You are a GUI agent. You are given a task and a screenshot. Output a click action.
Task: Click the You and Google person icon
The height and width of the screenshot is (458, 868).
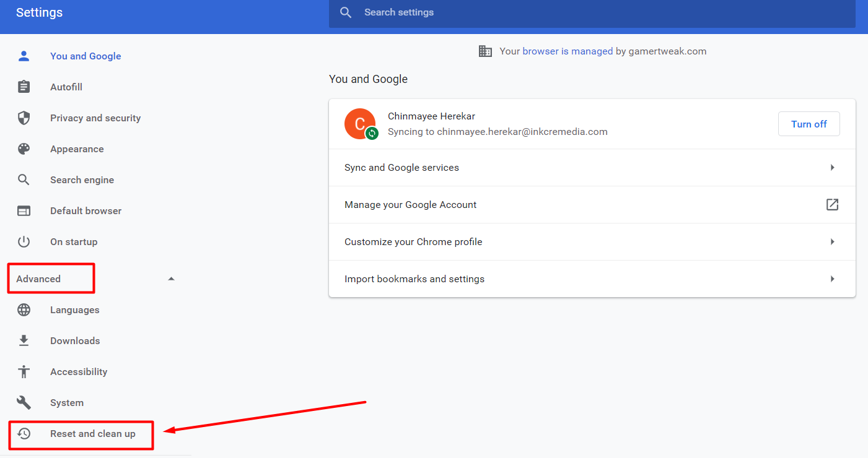coord(24,56)
